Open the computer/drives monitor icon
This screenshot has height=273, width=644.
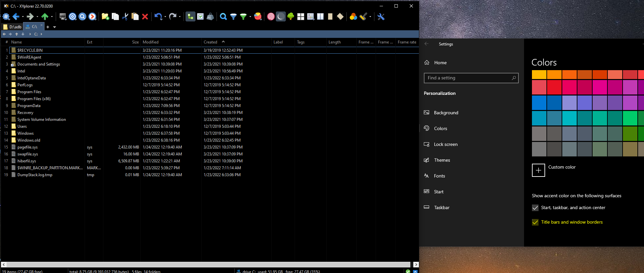point(63,16)
